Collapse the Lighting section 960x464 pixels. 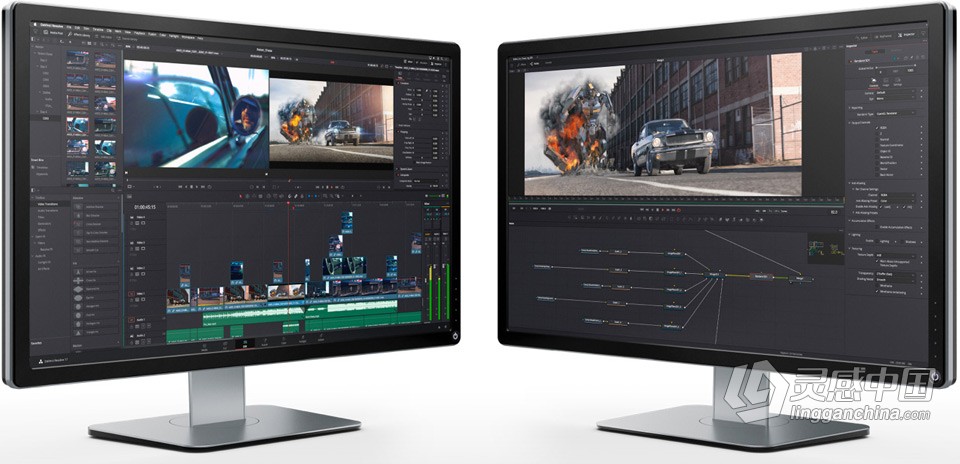(x=849, y=234)
